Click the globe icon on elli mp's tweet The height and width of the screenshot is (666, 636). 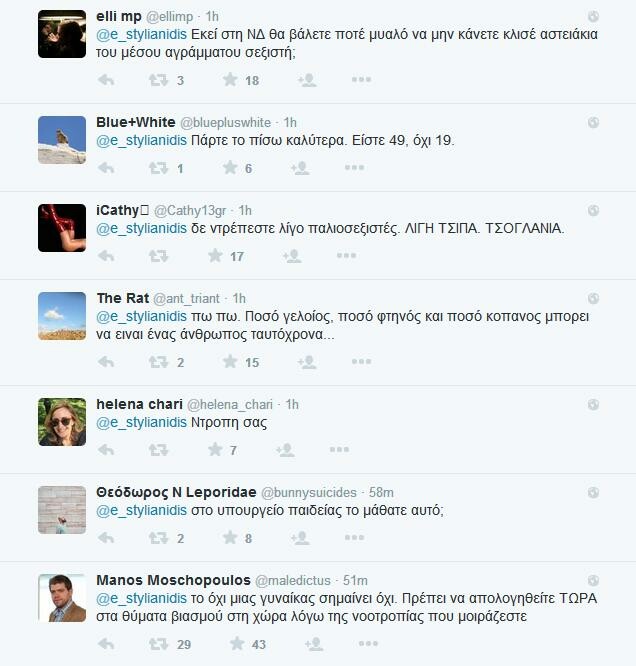tap(593, 17)
